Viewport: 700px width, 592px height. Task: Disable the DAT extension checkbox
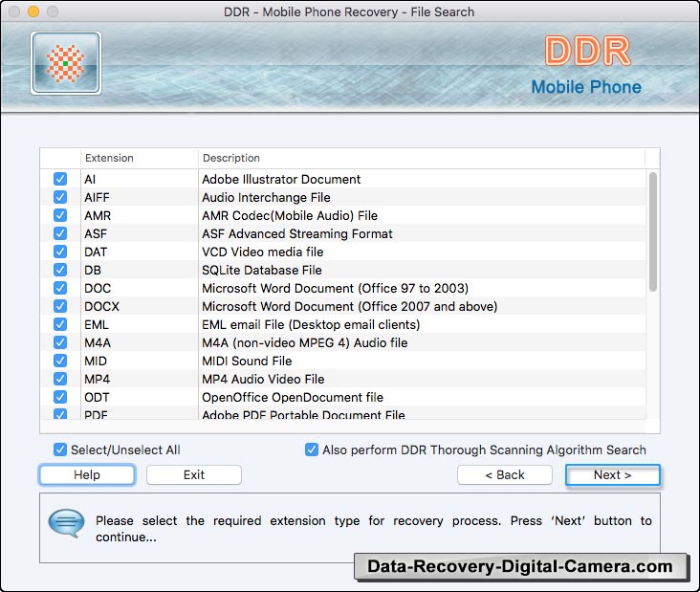point(60,252)
